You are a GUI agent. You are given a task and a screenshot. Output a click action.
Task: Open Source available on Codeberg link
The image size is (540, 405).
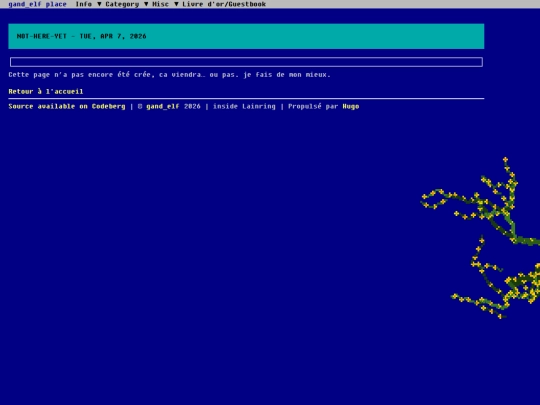click(x=67, y=106)
